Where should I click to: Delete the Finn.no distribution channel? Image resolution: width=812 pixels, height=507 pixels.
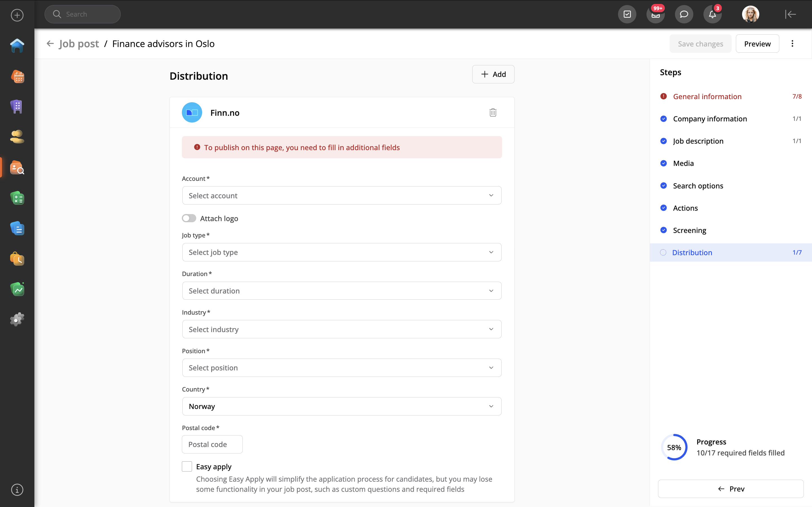(493, 113)
